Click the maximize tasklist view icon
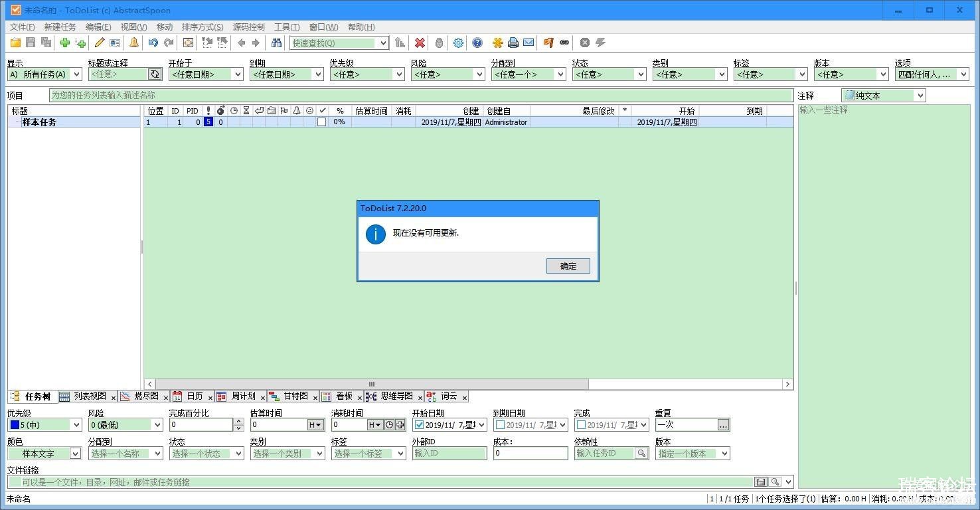 coord(188,42)
